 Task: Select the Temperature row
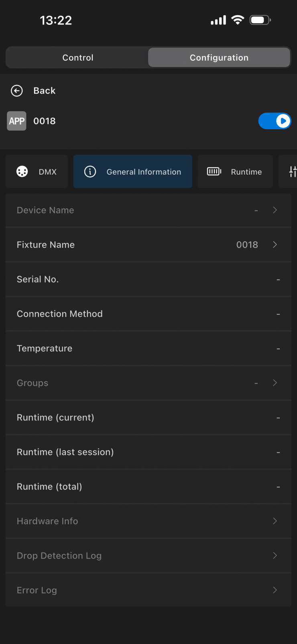click(x=148, y=348)
